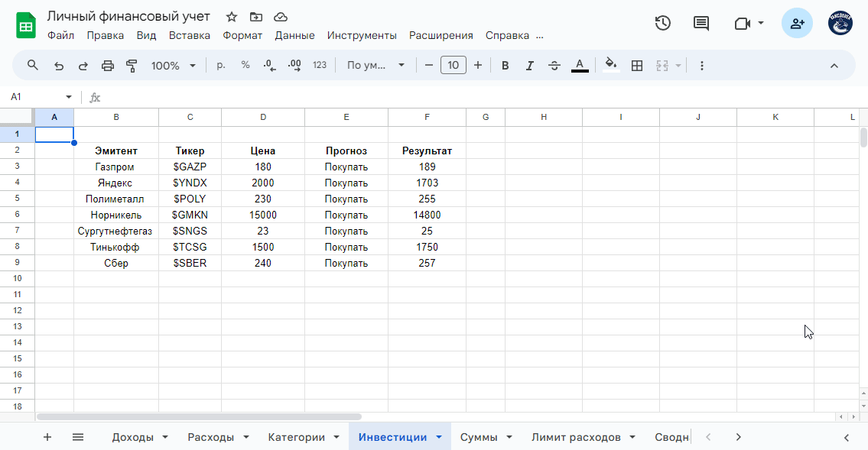
Task: Decrease the number of decimal places
Action: [270, 65]
